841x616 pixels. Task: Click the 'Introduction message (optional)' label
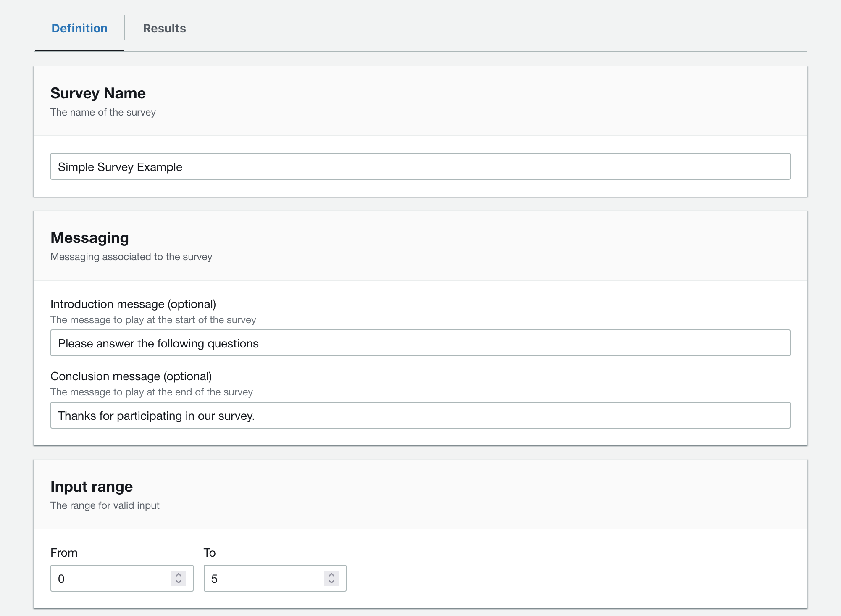133,304
